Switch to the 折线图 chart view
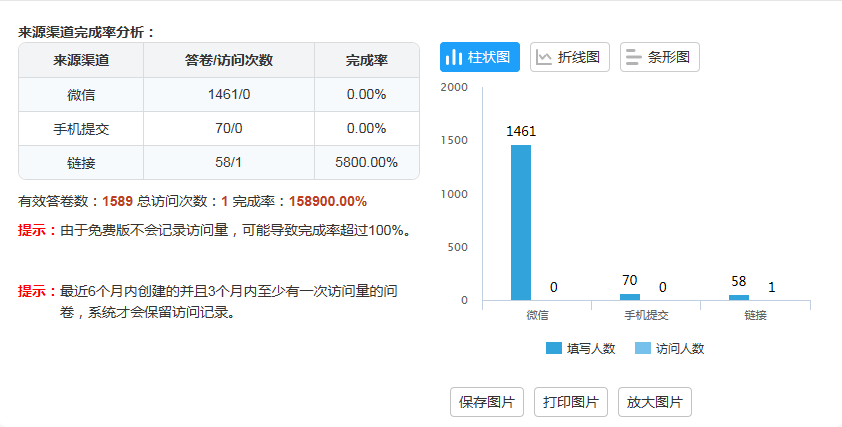 coord(570,57)
